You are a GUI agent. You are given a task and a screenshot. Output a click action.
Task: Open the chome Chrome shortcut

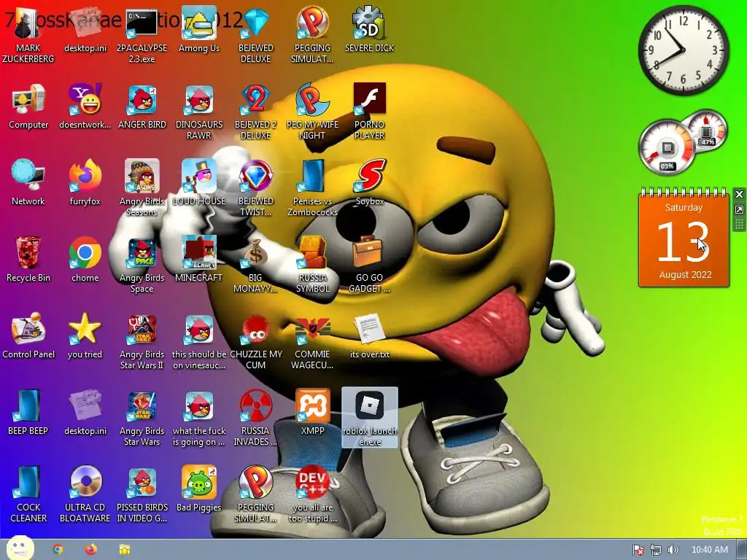tap(85, 260)
